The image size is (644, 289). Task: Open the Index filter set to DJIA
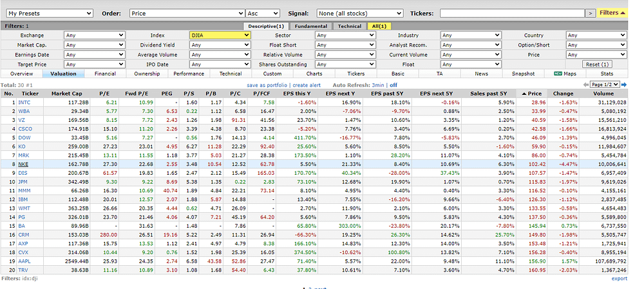point(220,35)
